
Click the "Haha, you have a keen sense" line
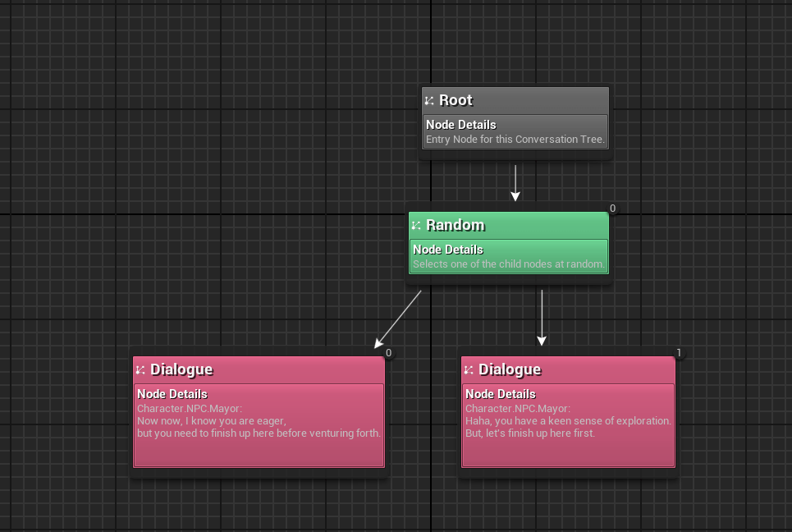tap(568, 421)
